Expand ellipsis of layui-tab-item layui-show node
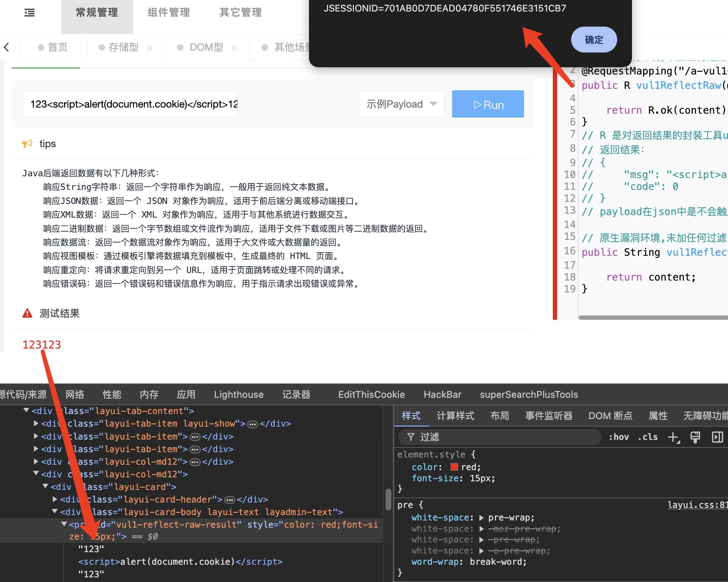The width and height of the screenshot is (728, 582). (253, 424)
